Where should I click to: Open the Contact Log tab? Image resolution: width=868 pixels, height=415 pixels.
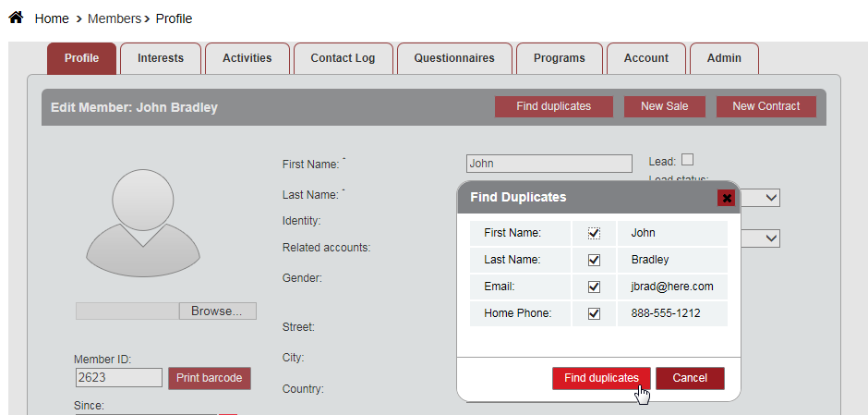tap(343, 58)
